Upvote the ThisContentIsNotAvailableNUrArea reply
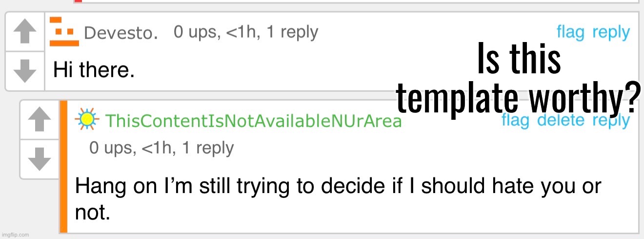Image resolution: width=644 pixels, height=239 pixels. click(x=40, y=120)
